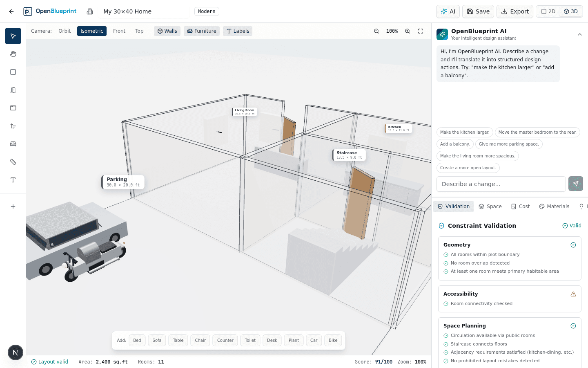This screenshot has height=368, width=588.
Task: Open the Cost tab
Action: click(520, 206)
